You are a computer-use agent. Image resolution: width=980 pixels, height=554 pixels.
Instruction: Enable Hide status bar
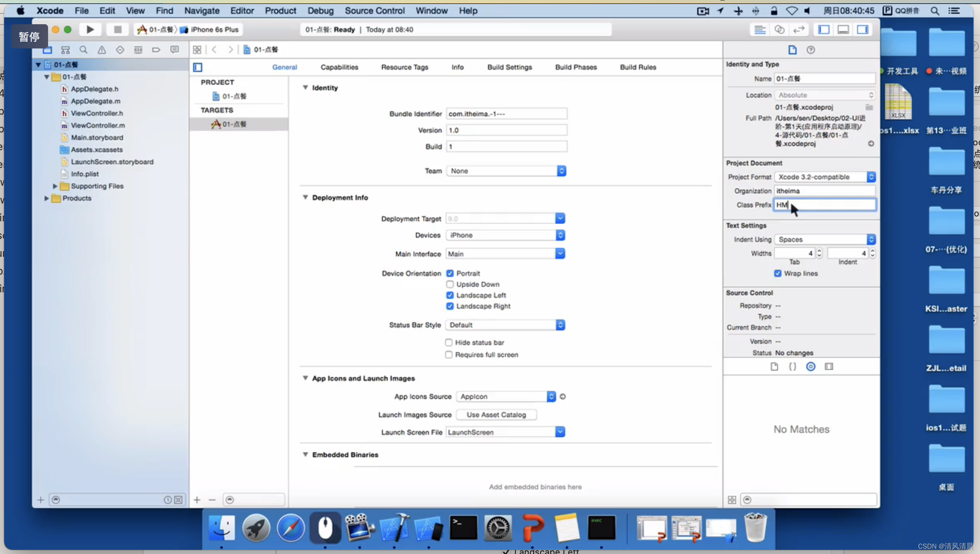pyautogui.click(x=449, y=342)
